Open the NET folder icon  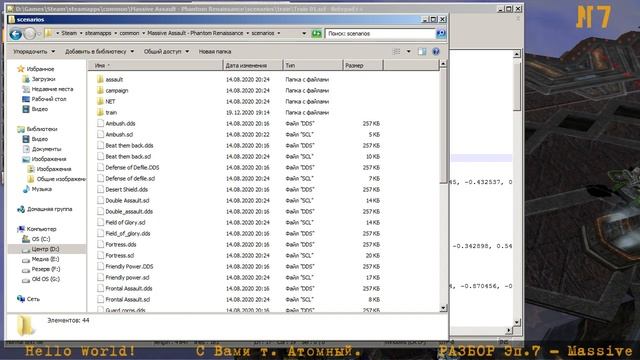click(100, 101)
